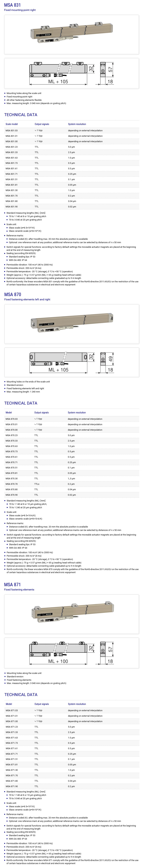Click 0.1 µm resolution in MSA 831.51 row

pyautogui.click(x=71, y=179)
